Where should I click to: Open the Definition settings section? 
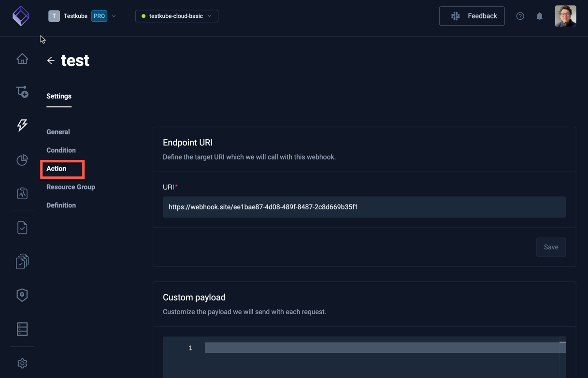tap(61, 205)
